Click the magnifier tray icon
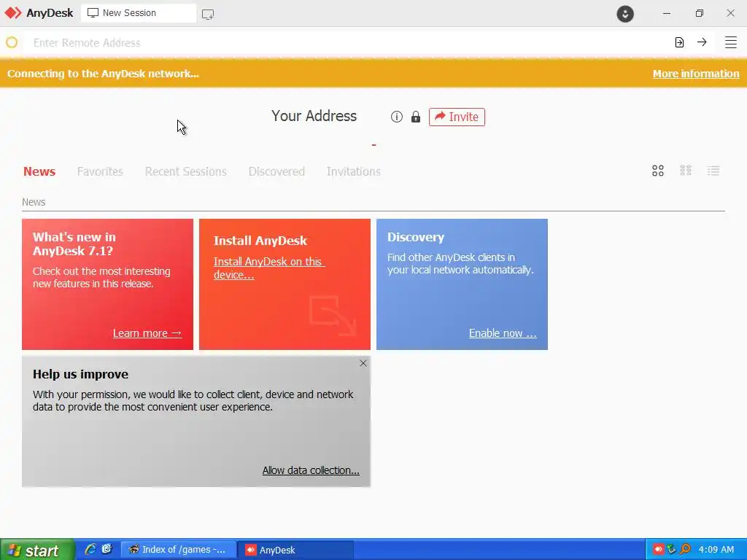The height and width of the screenshot is (560, 747). (685, 550)
